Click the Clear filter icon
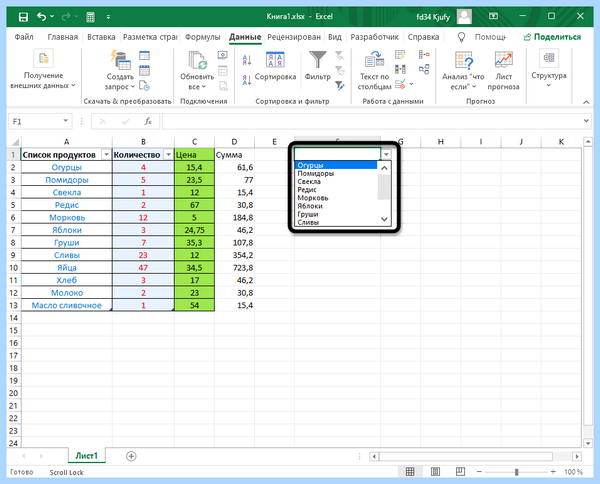Image resolution: width=600 pixels, height=484 pixels. [x=339, y=56]
